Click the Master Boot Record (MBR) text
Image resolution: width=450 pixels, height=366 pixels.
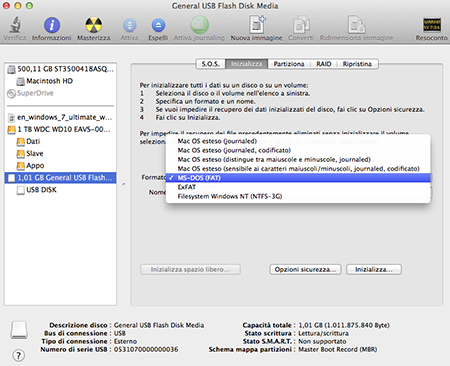point(338,349)
